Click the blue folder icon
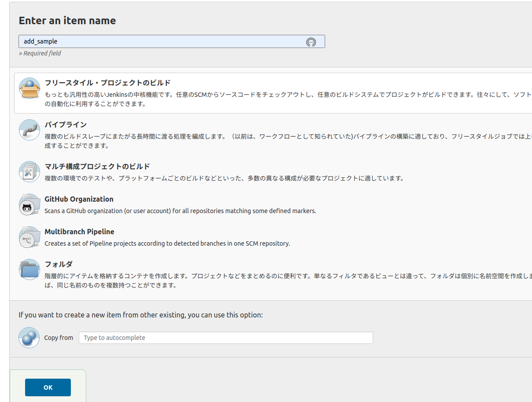 [29, 269]
